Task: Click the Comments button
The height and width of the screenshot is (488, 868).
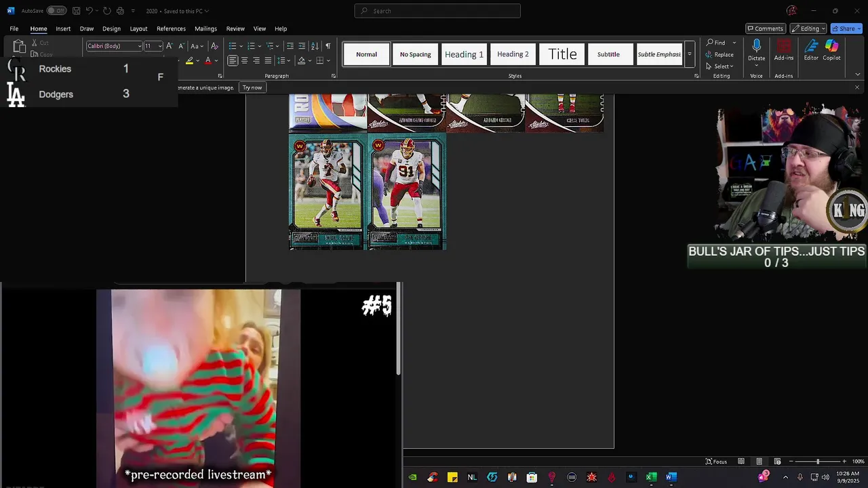Action: [765, 28]
